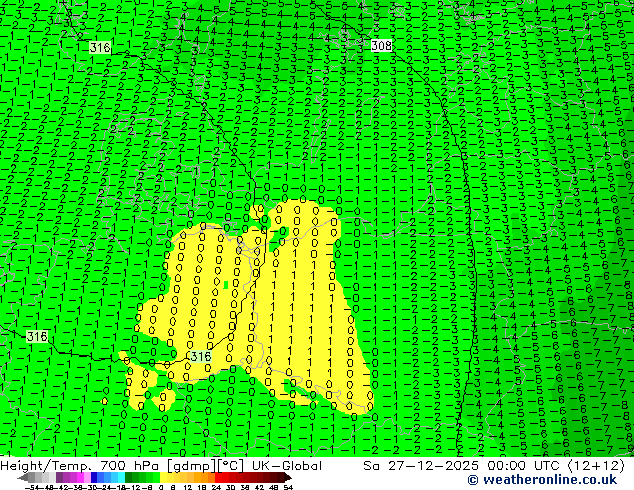The image size is (634, 490).
Task: Click the small green patch inside the yellow area
Action: tap(226, 285)
